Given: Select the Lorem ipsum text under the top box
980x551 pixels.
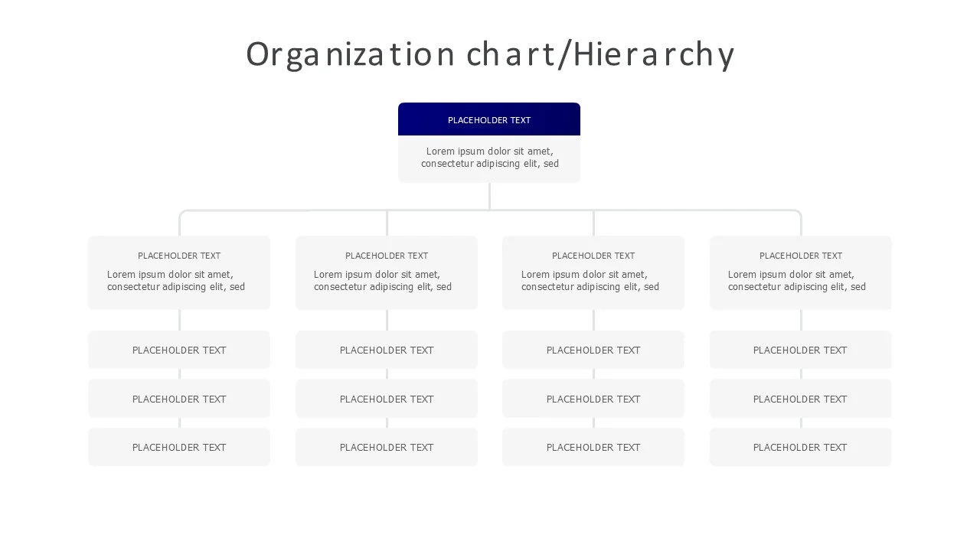Looking at the screenshot, I should (x=489, y=157).
